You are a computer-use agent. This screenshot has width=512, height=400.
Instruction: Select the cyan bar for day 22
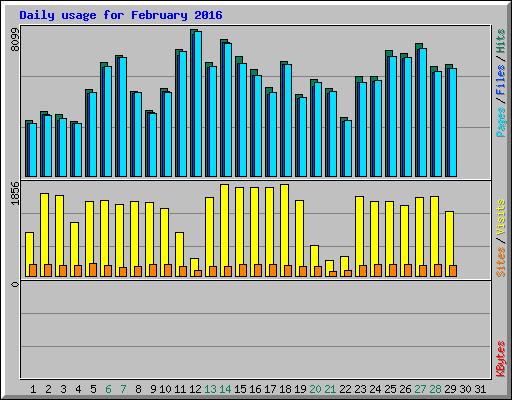(348, 148)
